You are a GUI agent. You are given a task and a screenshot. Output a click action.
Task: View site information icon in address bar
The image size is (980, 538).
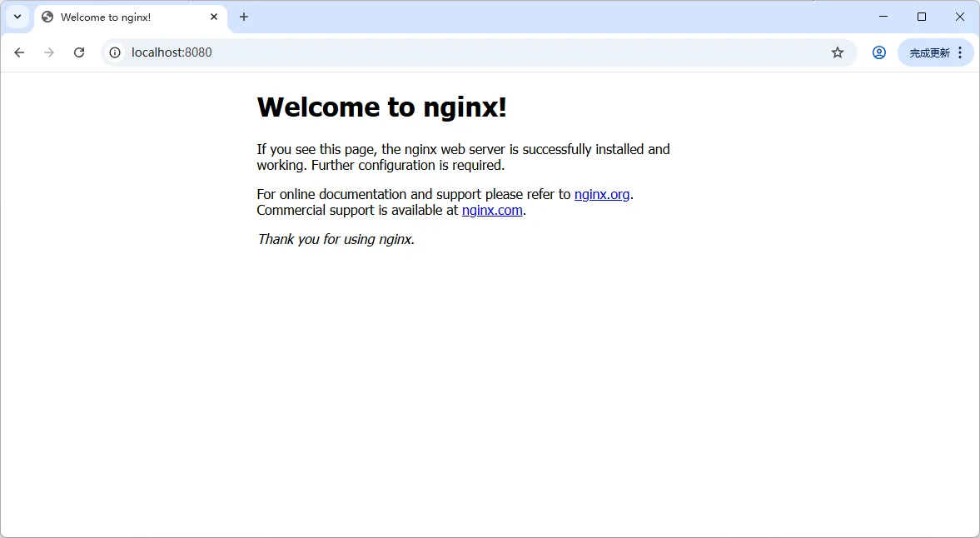click(x=116, y=52)
